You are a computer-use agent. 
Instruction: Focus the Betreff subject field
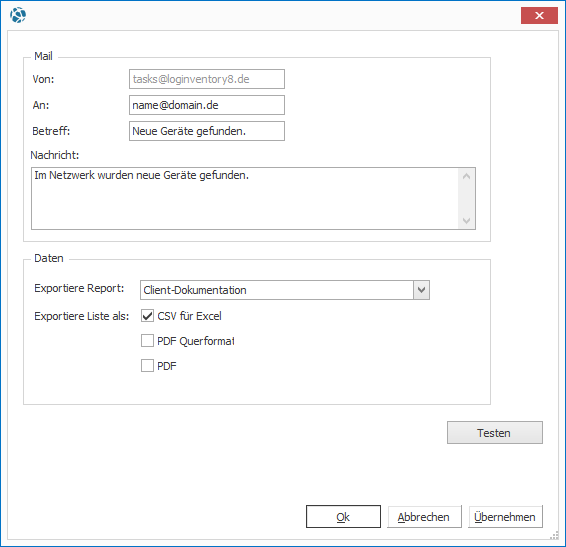coord(207,131)
